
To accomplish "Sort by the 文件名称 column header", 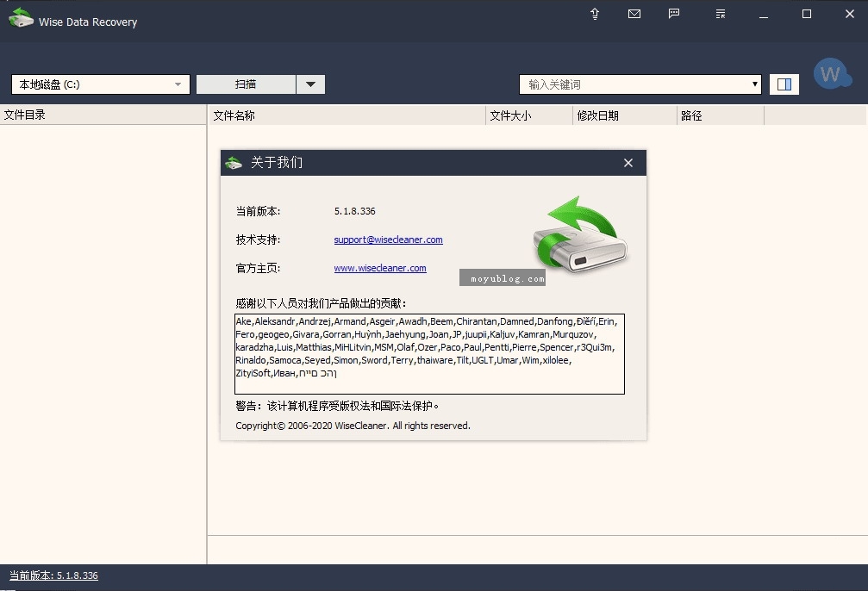I will 347,115.
